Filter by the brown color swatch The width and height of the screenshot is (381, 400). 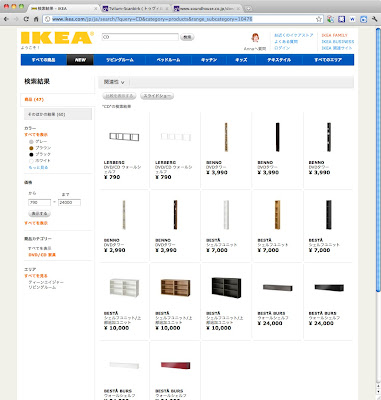coord(31,148)
